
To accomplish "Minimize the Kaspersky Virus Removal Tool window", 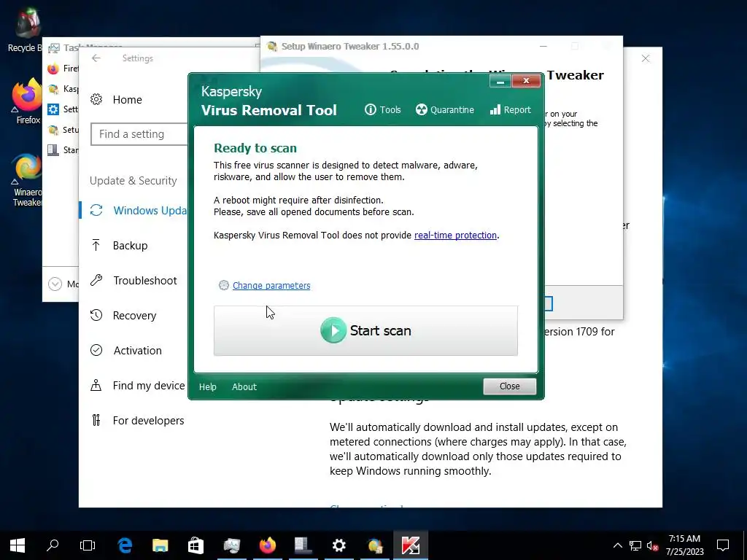I will click(500, 82).
